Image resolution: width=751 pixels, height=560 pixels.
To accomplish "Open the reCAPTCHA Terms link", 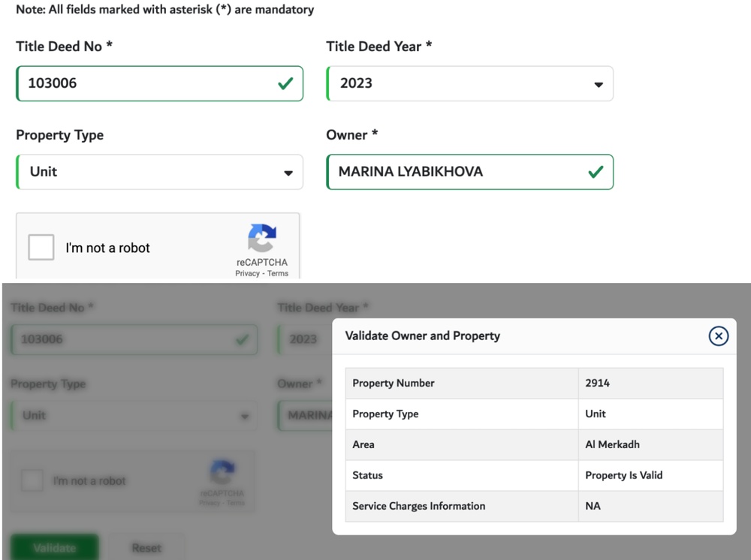I will (x=278, y=273).
